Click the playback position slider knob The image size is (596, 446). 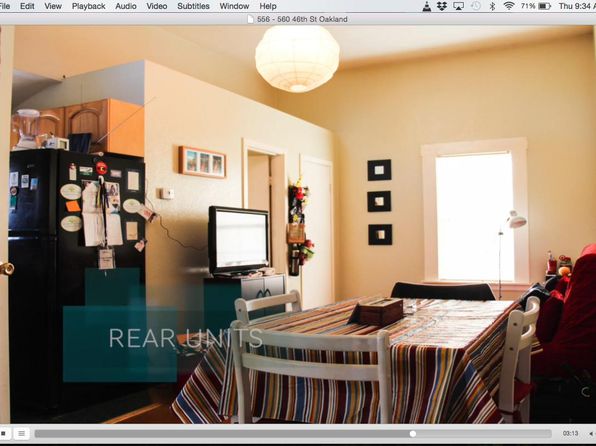coord(413,434)
